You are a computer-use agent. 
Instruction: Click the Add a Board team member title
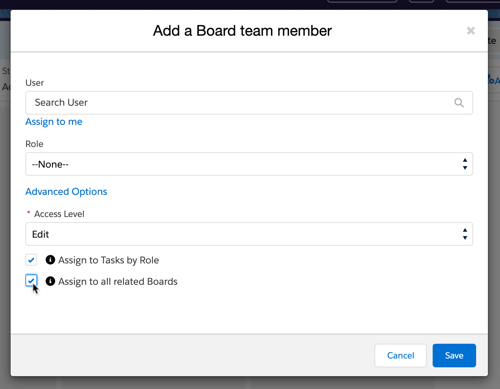point(242,31)
